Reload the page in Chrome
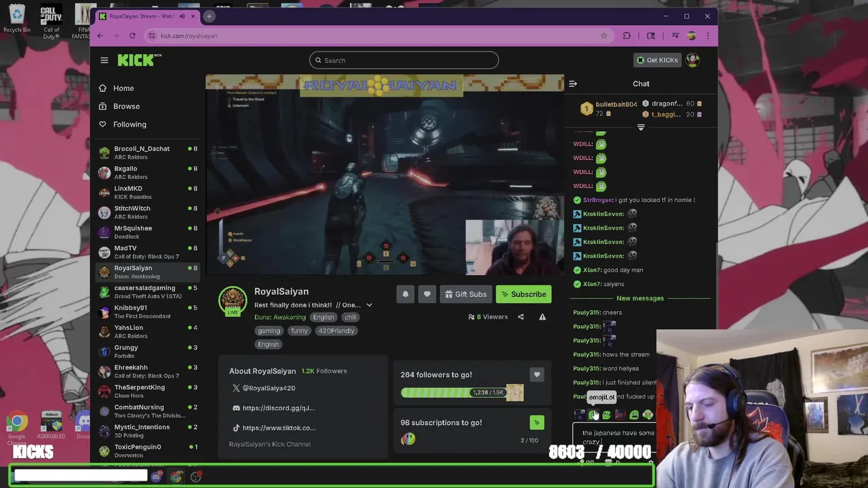This screenshot has height=488, width=868. coord(132,36)
